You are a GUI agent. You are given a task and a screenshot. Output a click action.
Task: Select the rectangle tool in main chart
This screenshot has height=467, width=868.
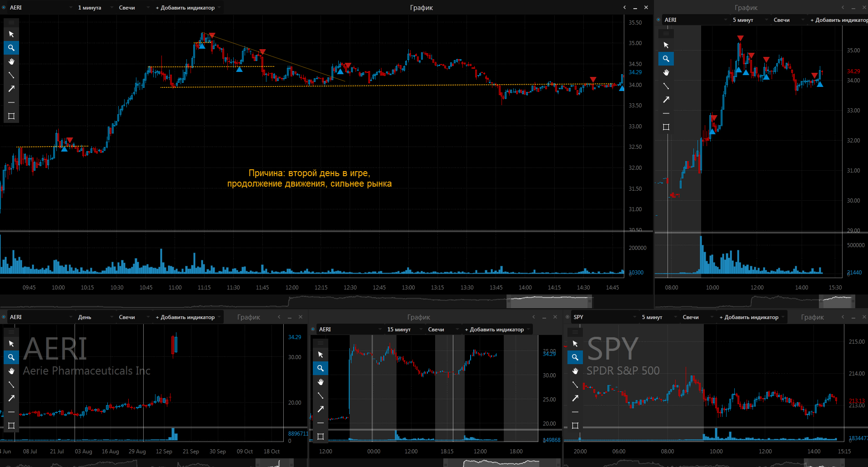(11, 116)
